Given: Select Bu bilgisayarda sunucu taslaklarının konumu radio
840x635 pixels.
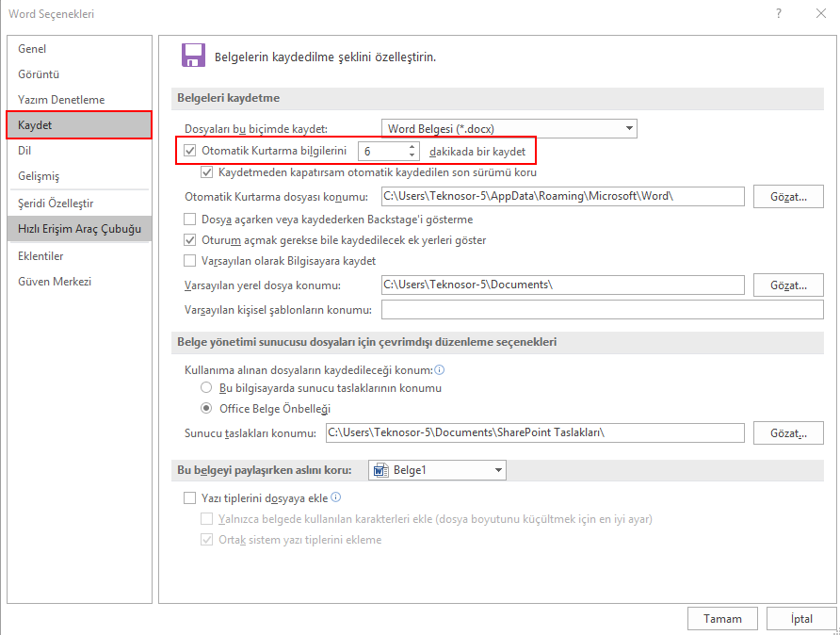Looking at the screenshot, I should click(x=206, y=388).
